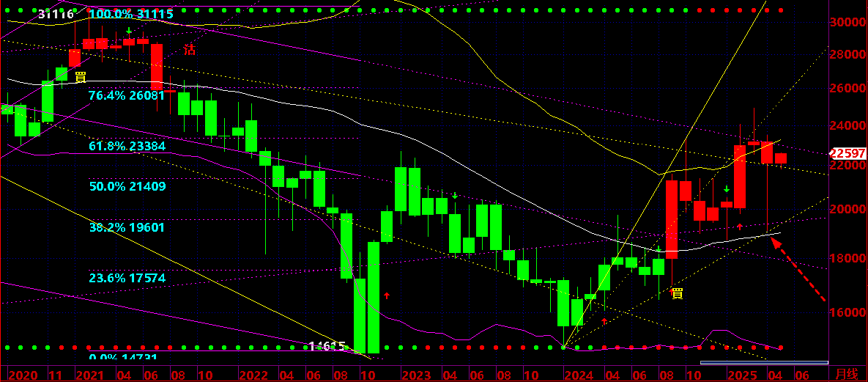Click the 31116 high price label
The width and height of the screenshot is (868, 382).
click(56, 15)
